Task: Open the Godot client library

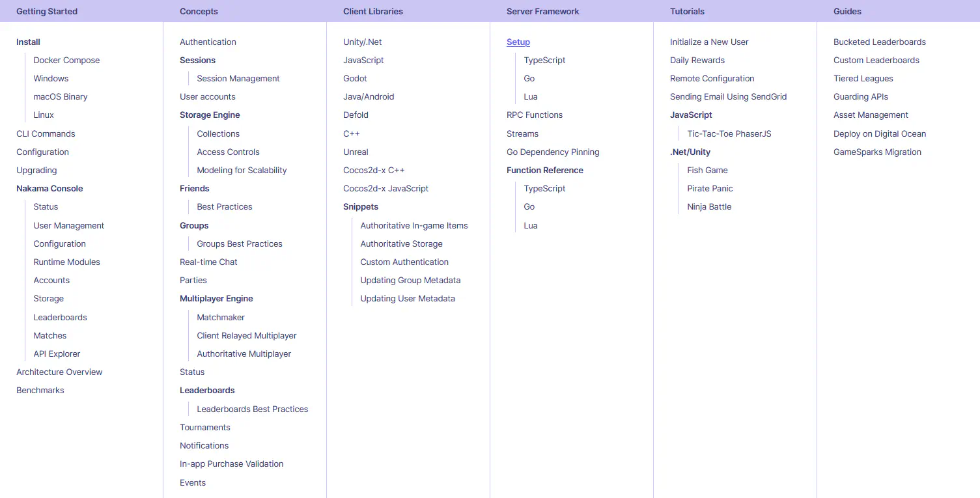Action: tap(355, 78)
